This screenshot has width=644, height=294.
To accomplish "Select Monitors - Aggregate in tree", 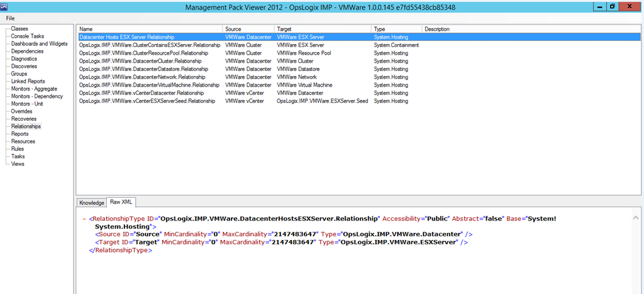I will coord(36,89).
